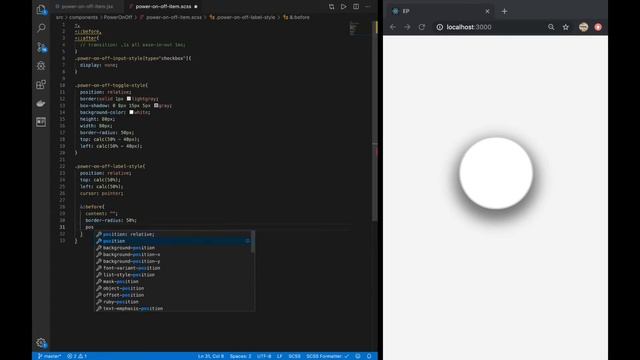The width and height of the screenshot is (640, 360).
Task: Click the master branch in the status bar
Action: [x=49, y=356]
